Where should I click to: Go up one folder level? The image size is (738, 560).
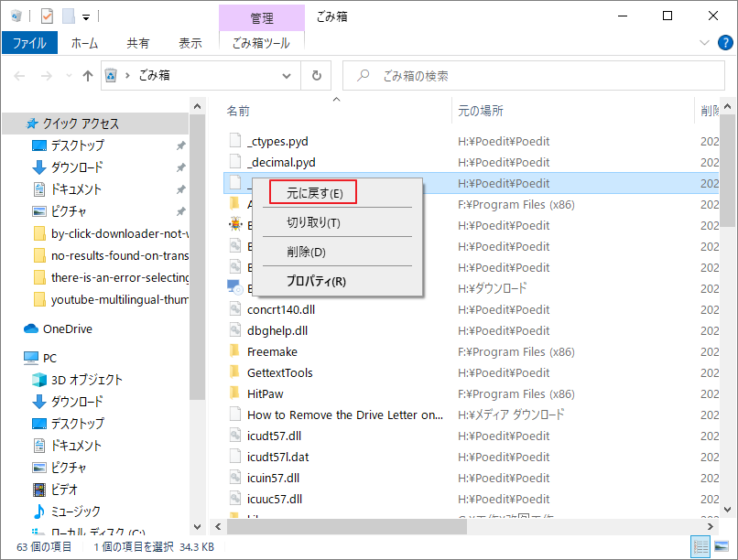click(88, 76)
